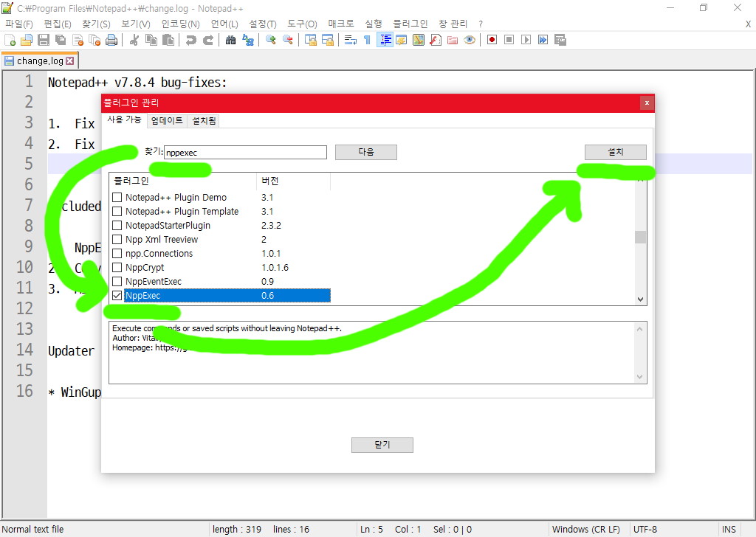Open the Document Map icon

pyautogui.click(x=419, y=40)
